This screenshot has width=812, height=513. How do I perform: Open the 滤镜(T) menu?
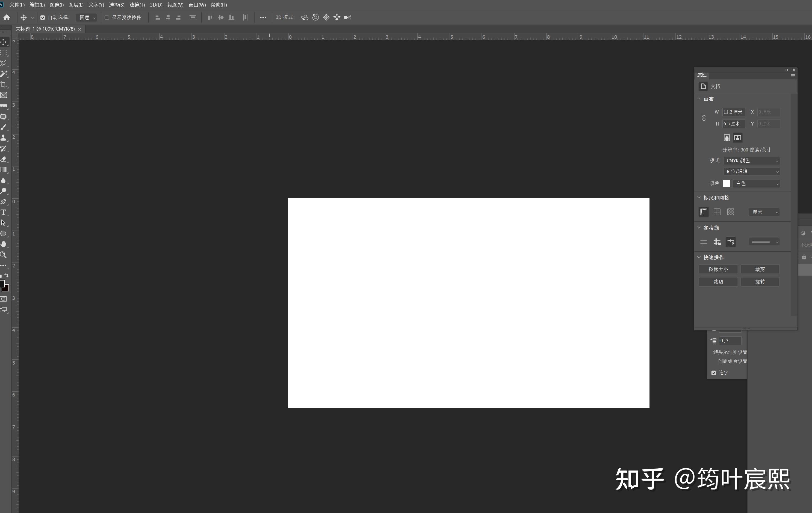point(137,5)
